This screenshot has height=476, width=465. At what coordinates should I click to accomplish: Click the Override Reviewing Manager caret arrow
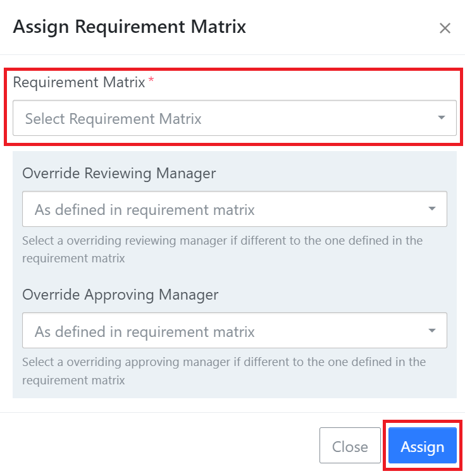(x=432, y=209)
